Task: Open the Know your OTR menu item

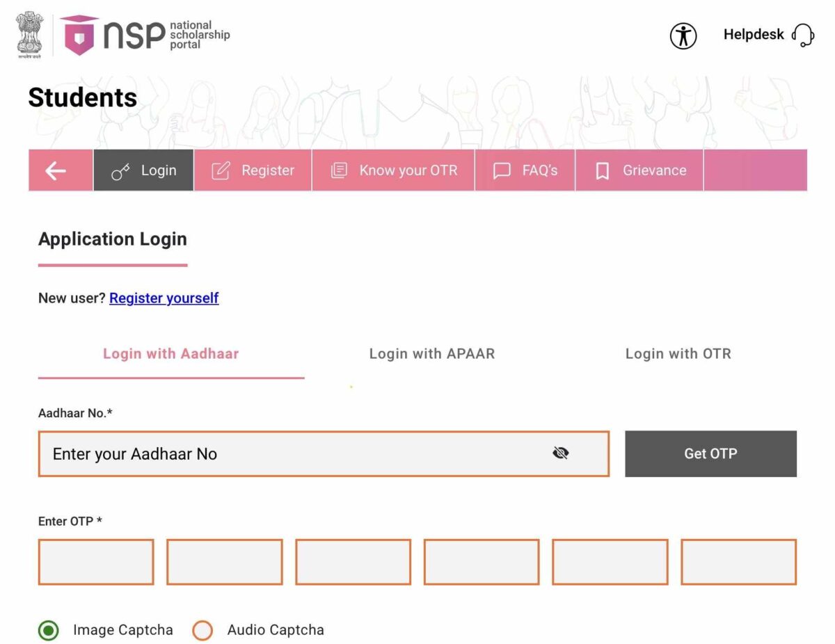Action: click(393, 170)
